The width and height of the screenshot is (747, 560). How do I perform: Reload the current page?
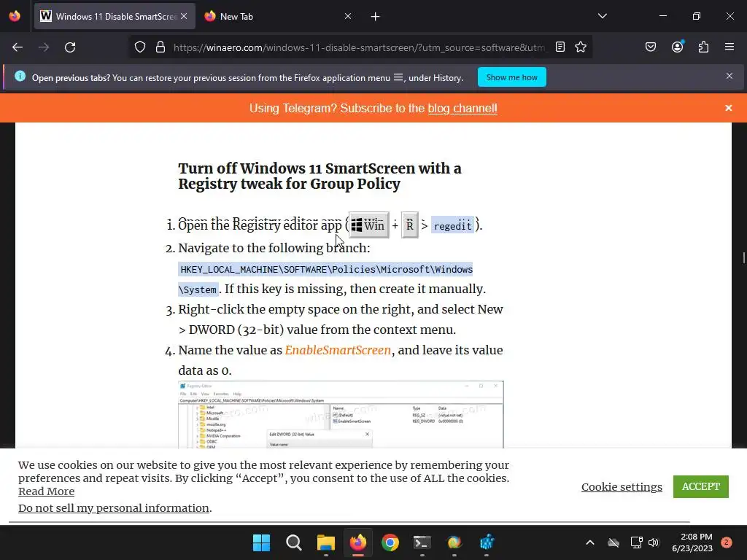point(70,47)
